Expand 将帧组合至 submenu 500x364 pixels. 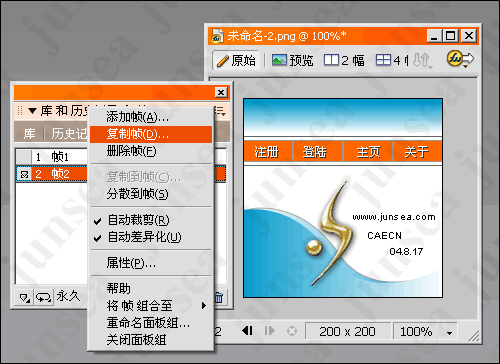pos(151,305)
